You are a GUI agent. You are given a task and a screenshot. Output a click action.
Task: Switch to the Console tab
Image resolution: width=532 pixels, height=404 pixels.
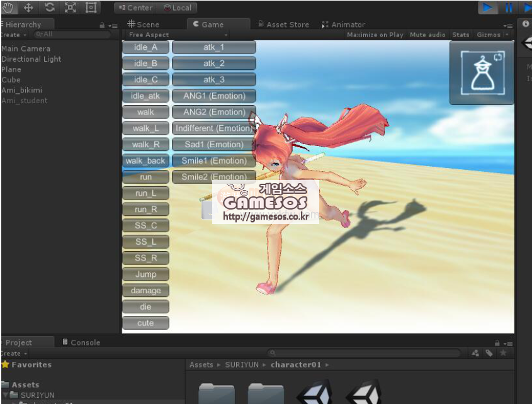81,342
